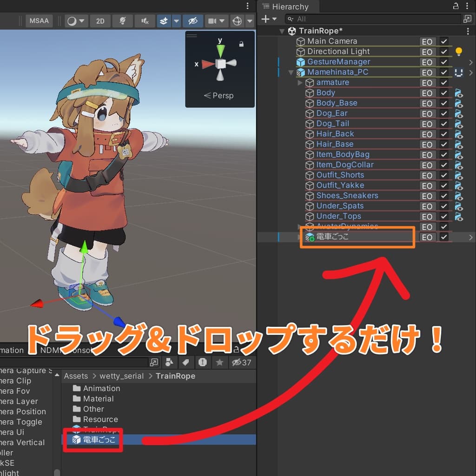Click Project search-by-type icon
Image resolution: width=476 pixels, height=476 pixels.
[169, 362]
